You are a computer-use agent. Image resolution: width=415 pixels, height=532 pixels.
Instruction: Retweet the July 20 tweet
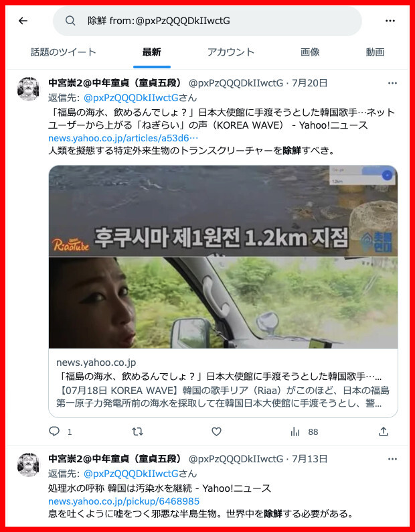[137, 431]
